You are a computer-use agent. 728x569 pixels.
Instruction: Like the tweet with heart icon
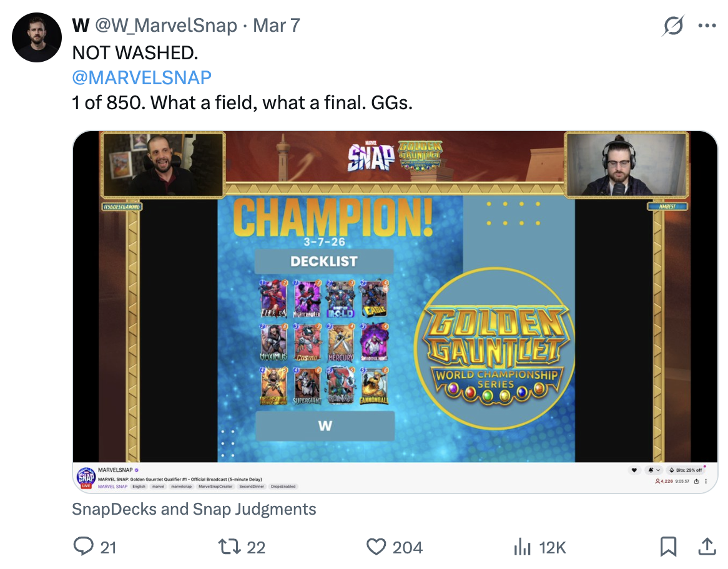point(376,547)
